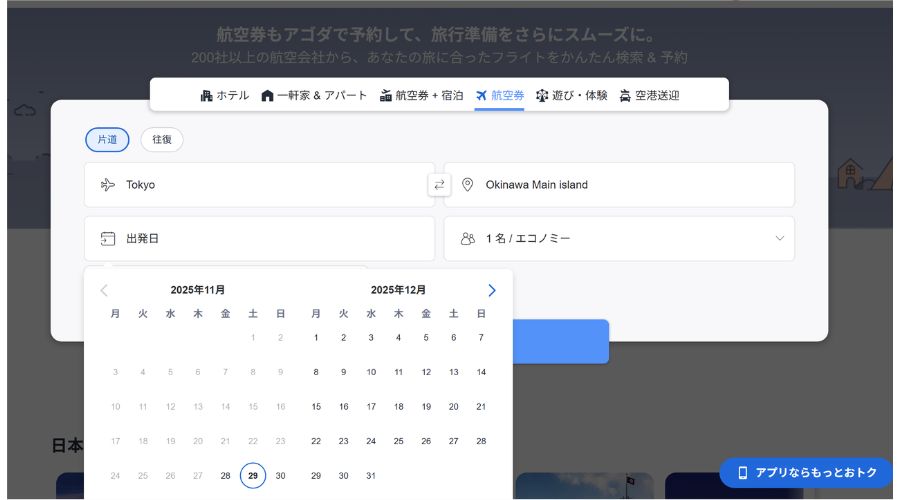Screen dimensions: 900x500
Task: Expand passenger dropdown chevron
Action: tap(779, 238)
